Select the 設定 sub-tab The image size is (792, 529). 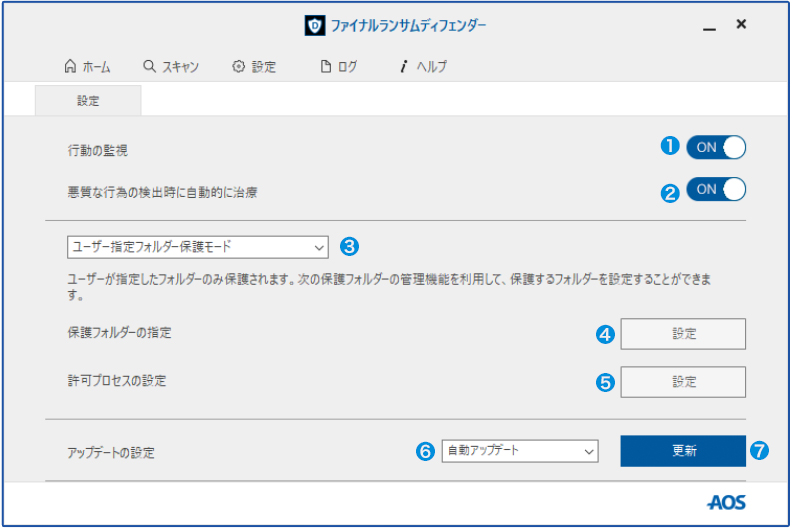[x=88, y=101]
